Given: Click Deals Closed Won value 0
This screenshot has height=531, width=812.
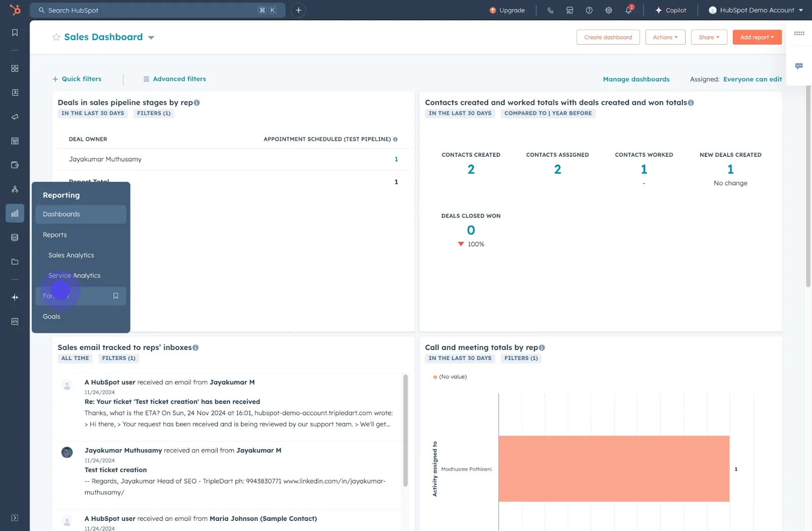Looking at the screenshot, I should click(x=471, y=230).
